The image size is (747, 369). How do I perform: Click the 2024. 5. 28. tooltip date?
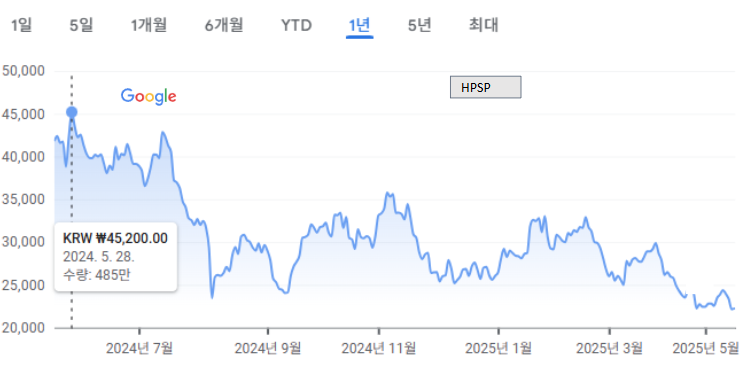(99, 257)
